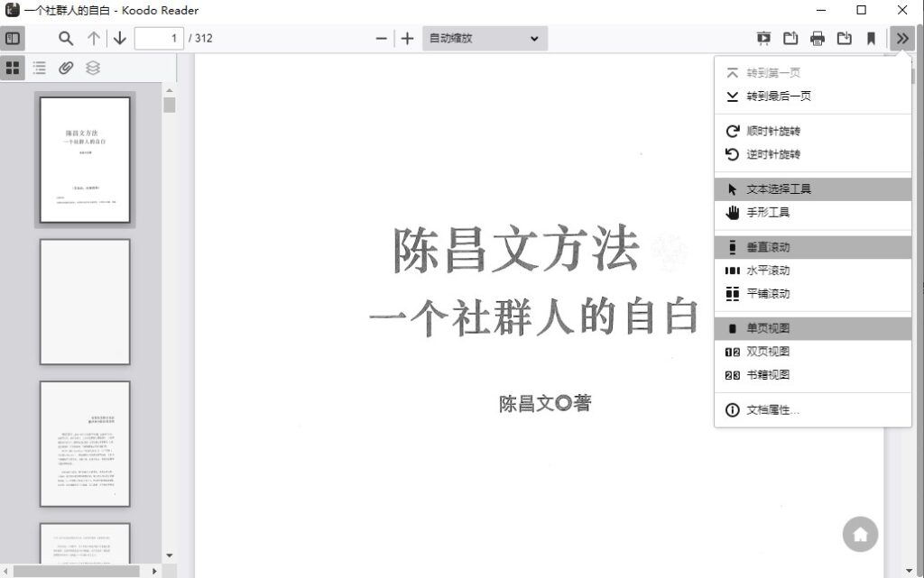Select 垂直滚动 scrolling mode

click(813, 247)
